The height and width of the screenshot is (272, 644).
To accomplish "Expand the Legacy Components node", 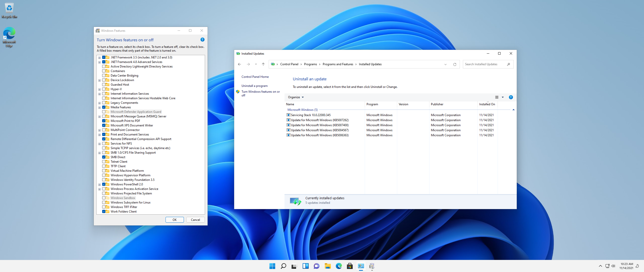I will [x=99, y=103].
